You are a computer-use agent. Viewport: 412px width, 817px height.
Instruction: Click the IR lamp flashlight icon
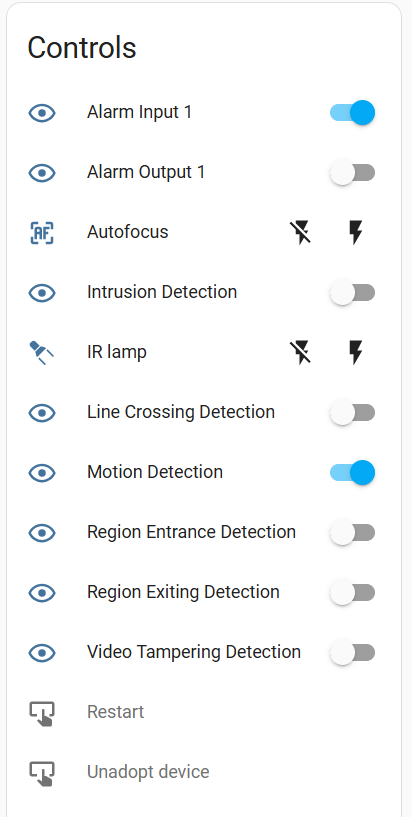click(42, 352)
